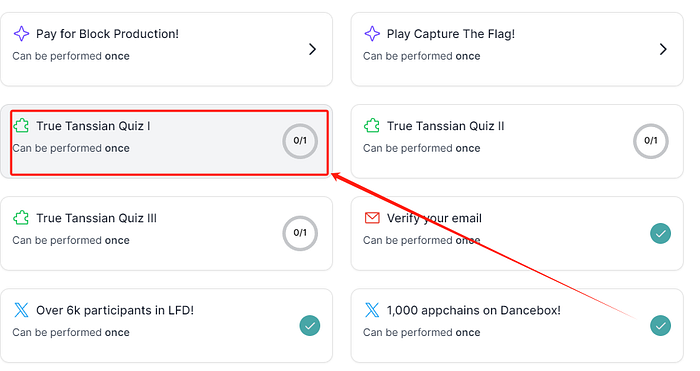Click the completed checkmark for Verify your email

coord(660,233)
